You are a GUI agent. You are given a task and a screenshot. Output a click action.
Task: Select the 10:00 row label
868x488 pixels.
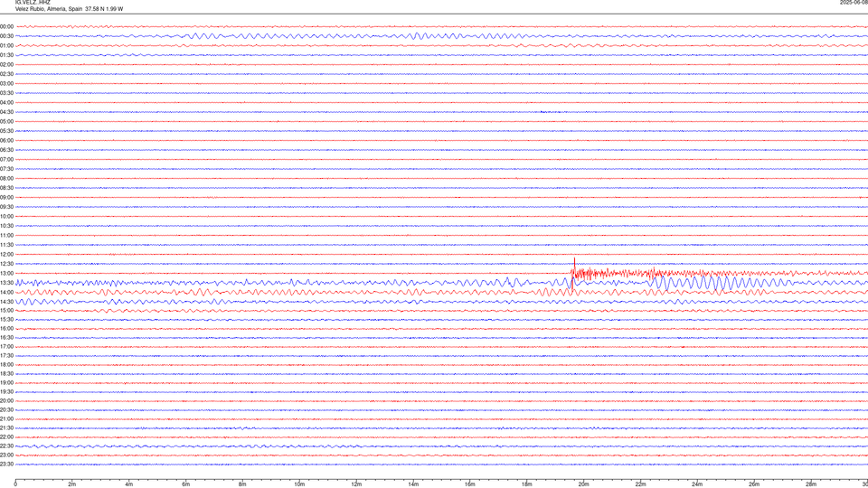[x=6, y=217]
